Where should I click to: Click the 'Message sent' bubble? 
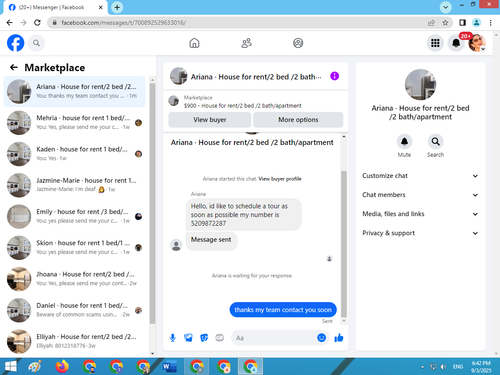[211, 240]
